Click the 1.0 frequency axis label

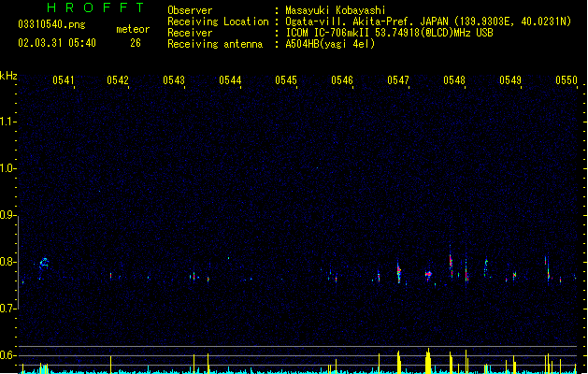point(7,168)
